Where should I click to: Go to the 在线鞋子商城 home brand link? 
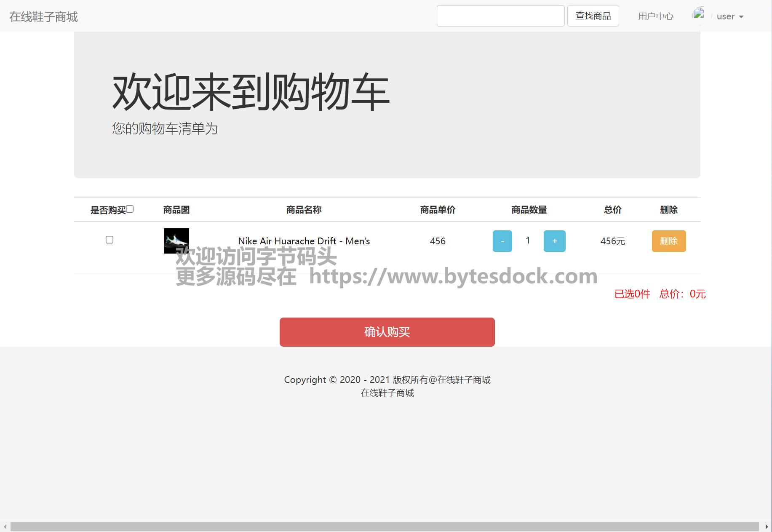click(44, 17)
